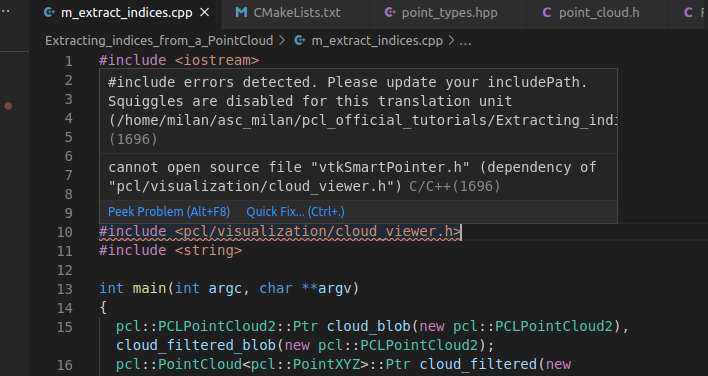The width and height of the screenshot is (708, 376).
Task: Click the int main(int argc, char **argv) line
Action: (229, 288)
